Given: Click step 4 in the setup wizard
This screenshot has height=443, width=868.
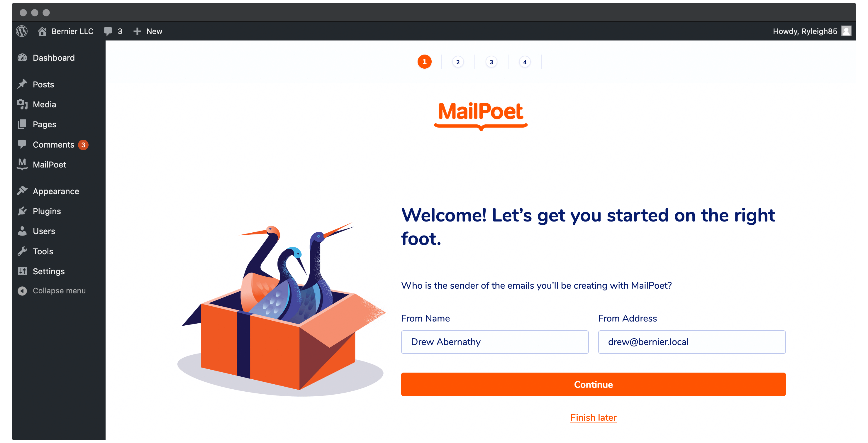Looking at the screenshot, I should pyautogui.click(x=525, y=62).
